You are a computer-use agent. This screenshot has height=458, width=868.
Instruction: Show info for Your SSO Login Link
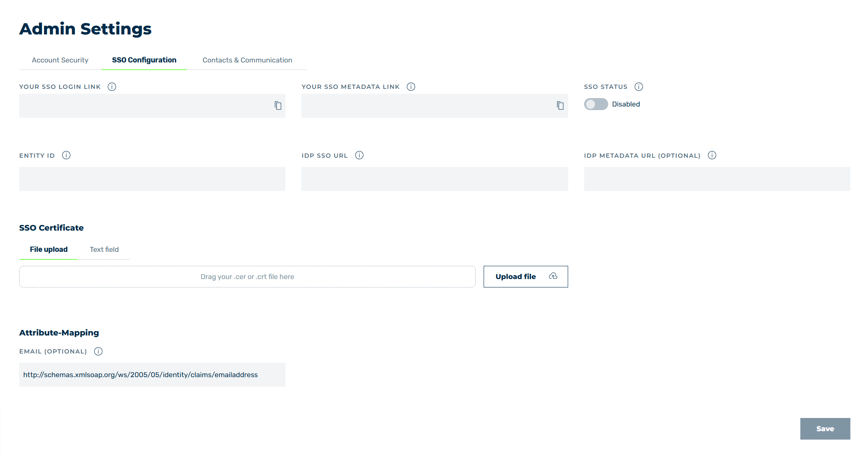point(112,87)
